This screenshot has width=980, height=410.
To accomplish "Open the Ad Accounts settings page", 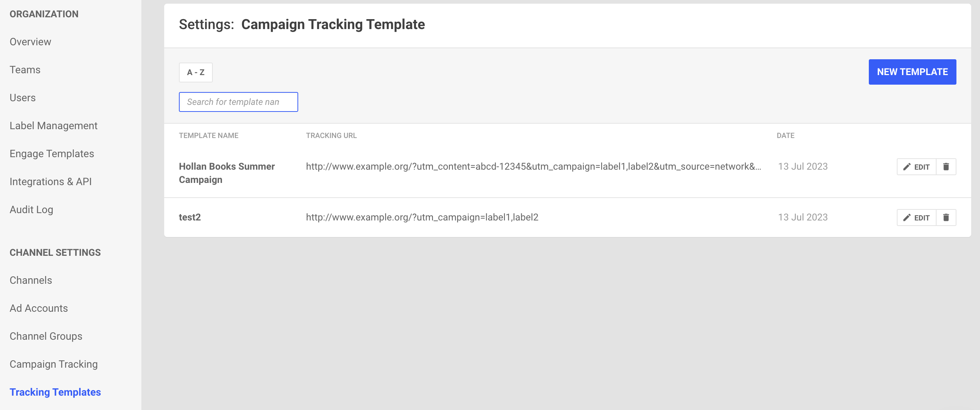I will 39,308.
